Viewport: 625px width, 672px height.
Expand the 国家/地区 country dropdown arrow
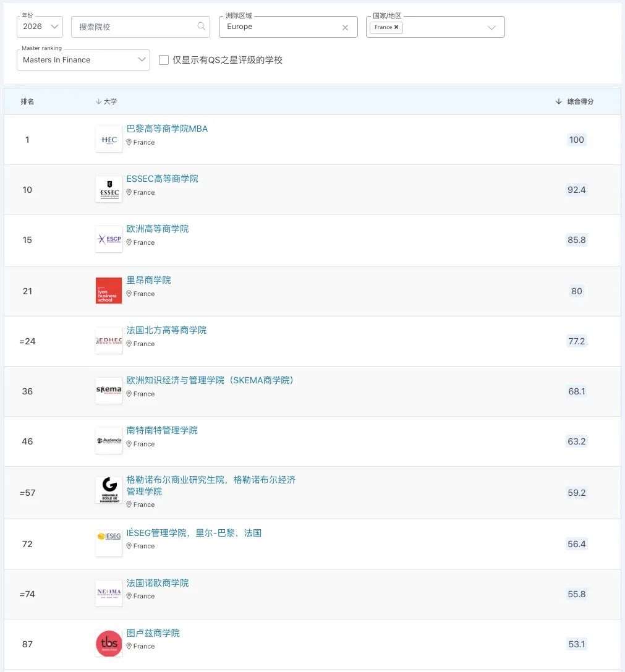(491, 27)
